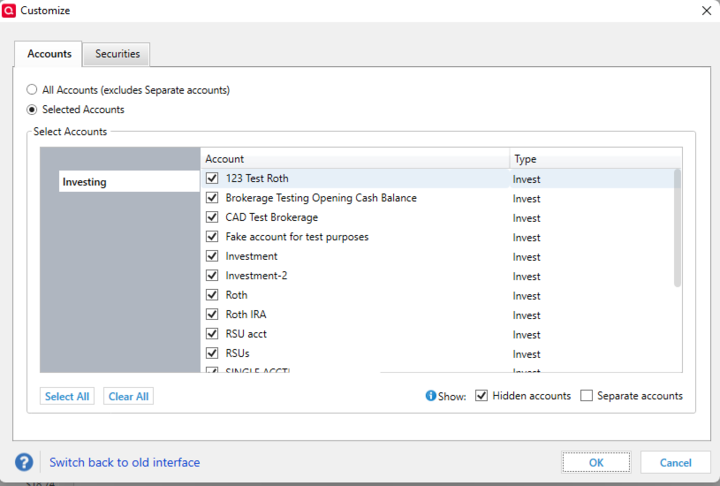Click the Cancel button
The width and height of the screenshot is (720, 486).
pos(675,462)
